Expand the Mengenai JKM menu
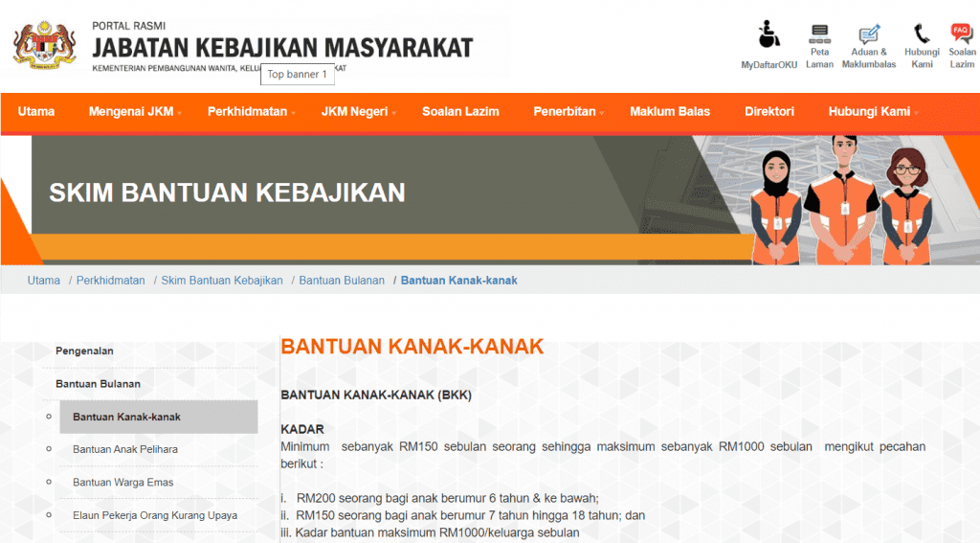980x543 pixels. click(x=134, y=112)
